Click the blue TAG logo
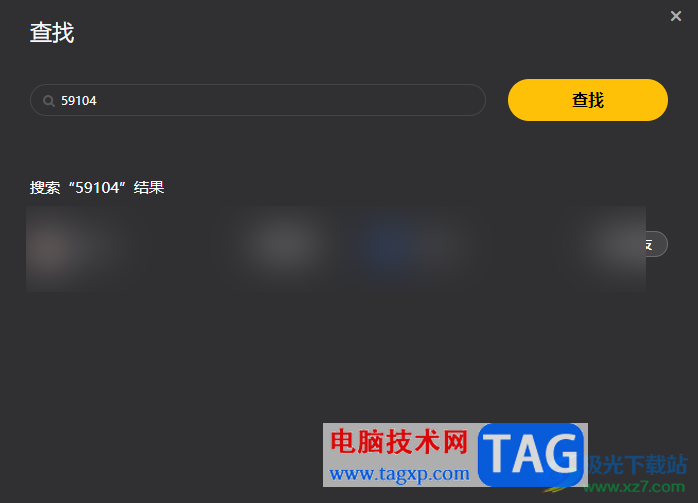The height and width of the screenshot is (503, 698). (531, 454)
